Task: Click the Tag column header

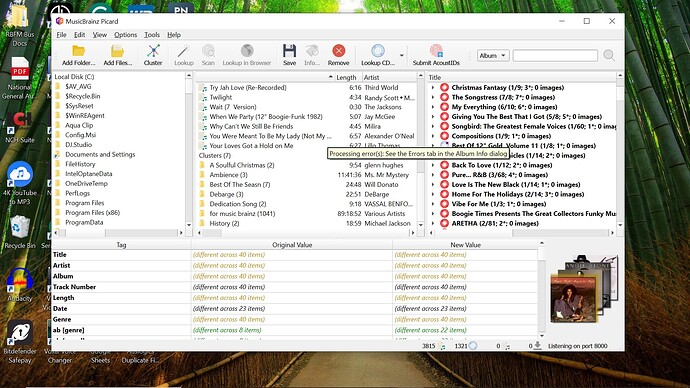Action: 121,245
